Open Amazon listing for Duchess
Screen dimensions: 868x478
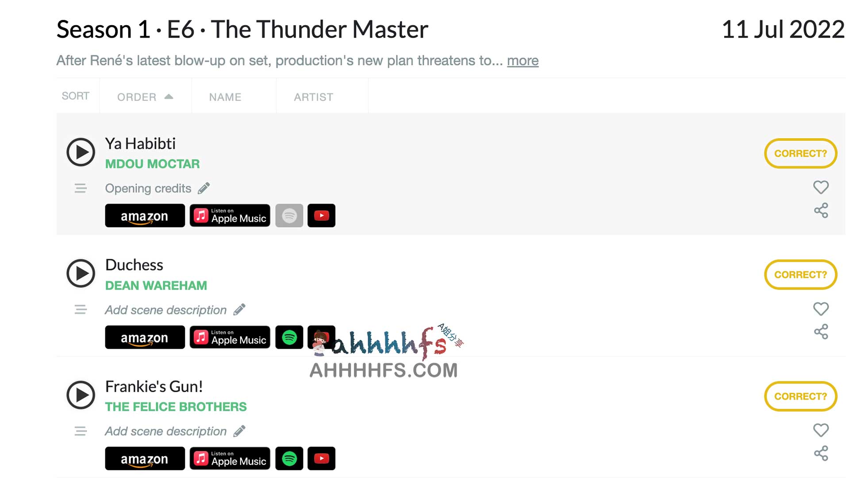pyautogui.click(x=144, y=337)
